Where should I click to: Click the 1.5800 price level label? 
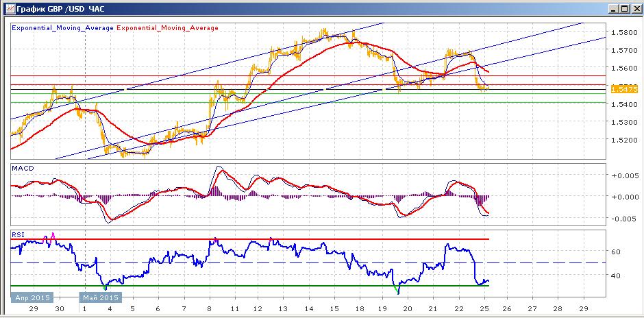pyautogui.click(x=623, y=32)
